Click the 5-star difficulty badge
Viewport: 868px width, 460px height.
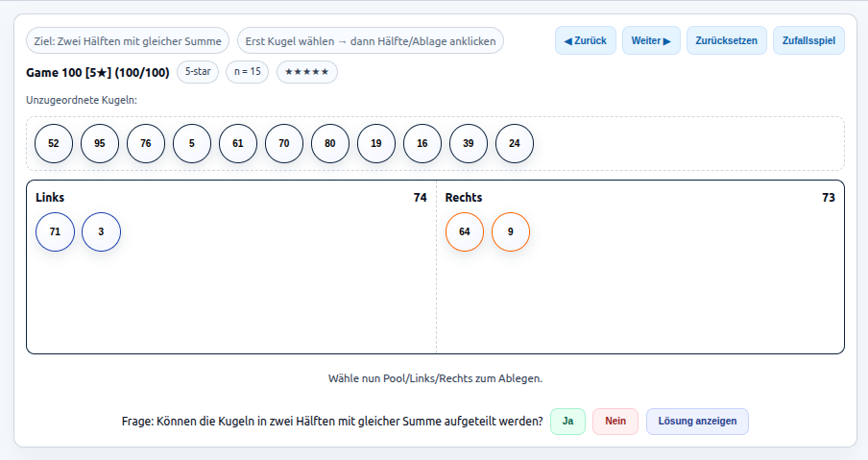point(199,72)
